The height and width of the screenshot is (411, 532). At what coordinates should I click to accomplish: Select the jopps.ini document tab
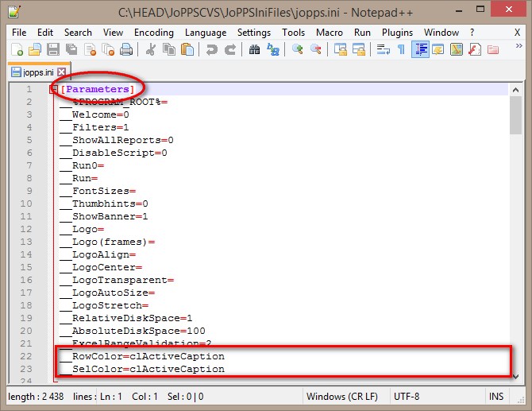pyautogui.click(x=38, y=72)
